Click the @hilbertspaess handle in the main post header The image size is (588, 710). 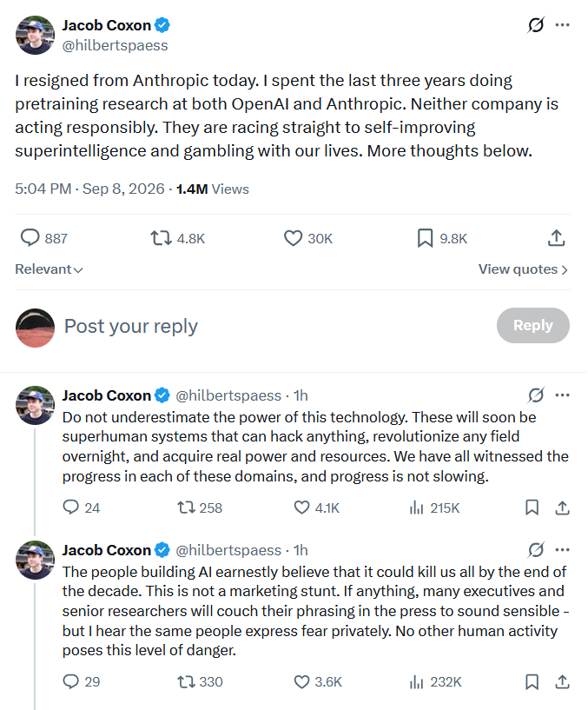tap(115, 46)
